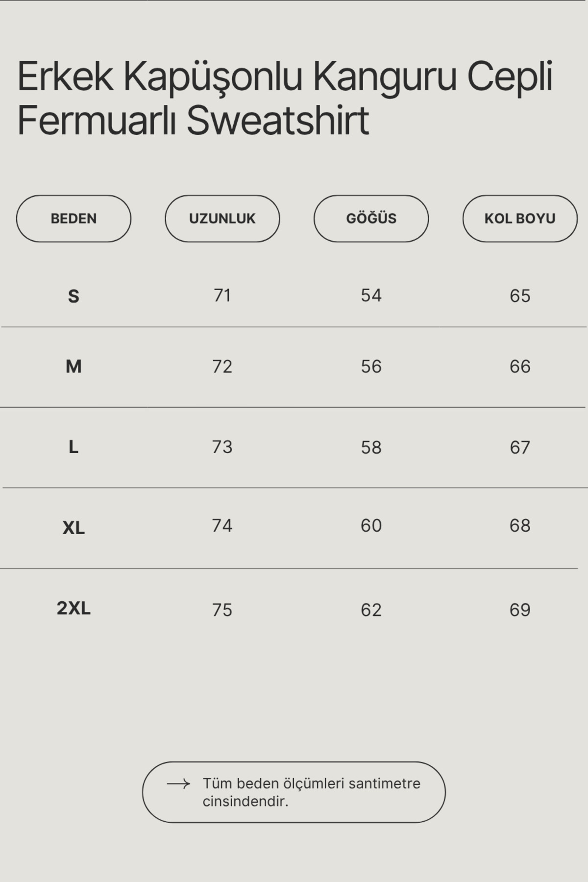Select the KOL BOYU column header
588x882 pixels.
520,219
